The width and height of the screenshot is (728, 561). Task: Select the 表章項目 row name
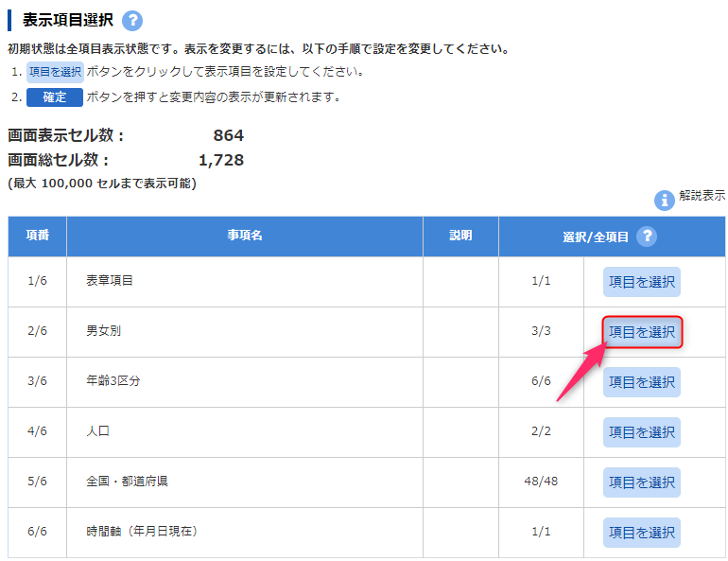tap(110, 280)
